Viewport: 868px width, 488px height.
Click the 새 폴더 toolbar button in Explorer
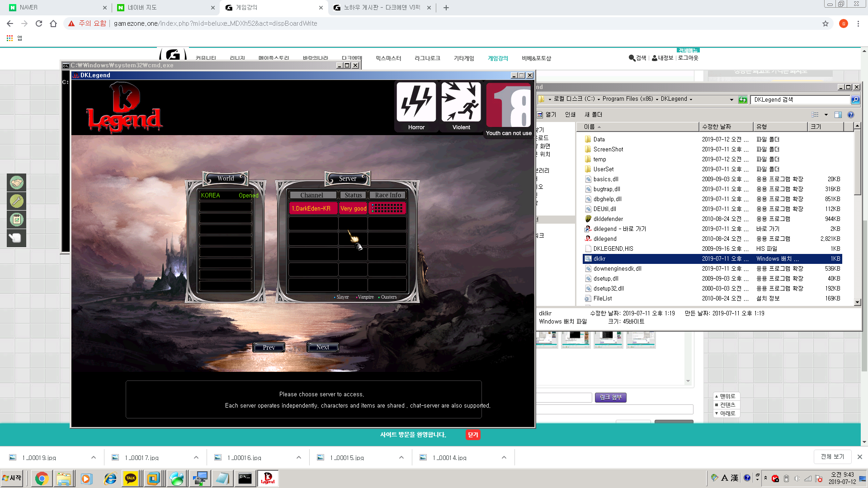point(593,115)
